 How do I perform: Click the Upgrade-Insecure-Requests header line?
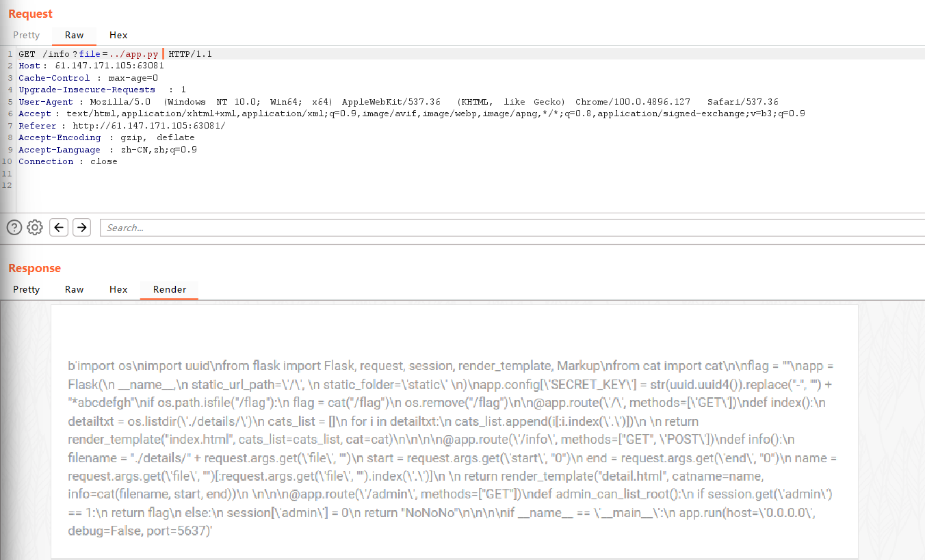[x=102, y=90]
